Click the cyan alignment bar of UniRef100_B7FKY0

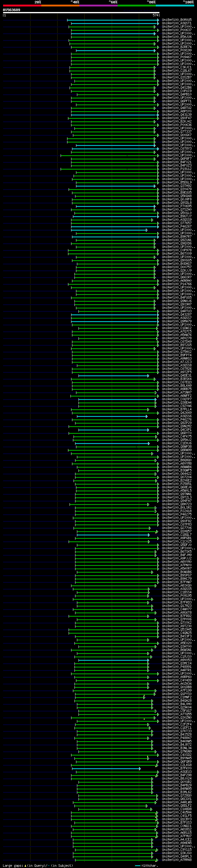(106, 769)
